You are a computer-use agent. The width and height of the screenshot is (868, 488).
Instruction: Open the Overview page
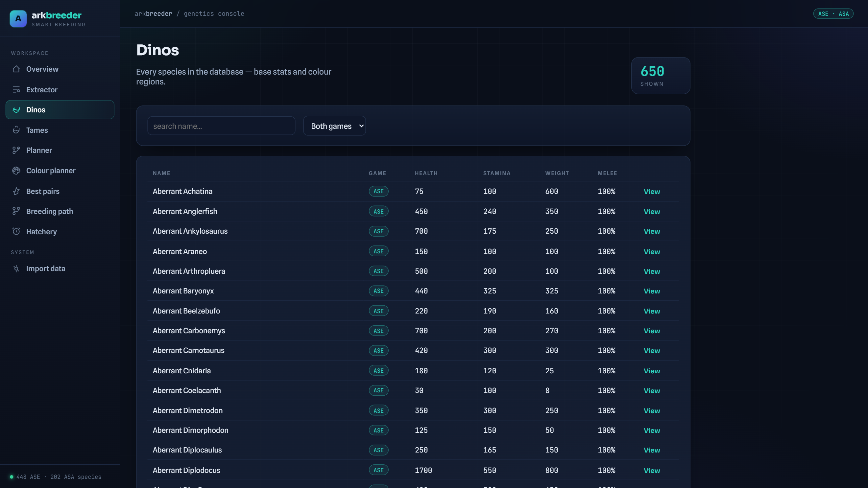pos(60,69)
